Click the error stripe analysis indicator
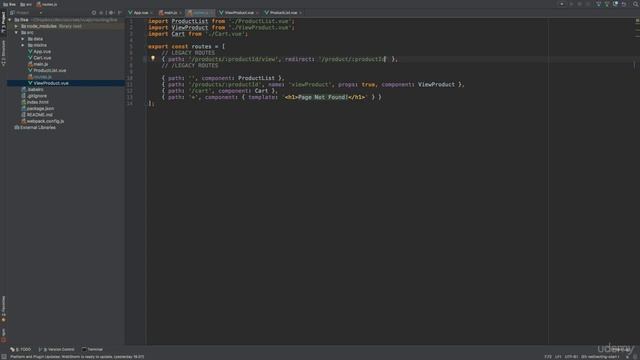640x360 pixels. (637, 20)
